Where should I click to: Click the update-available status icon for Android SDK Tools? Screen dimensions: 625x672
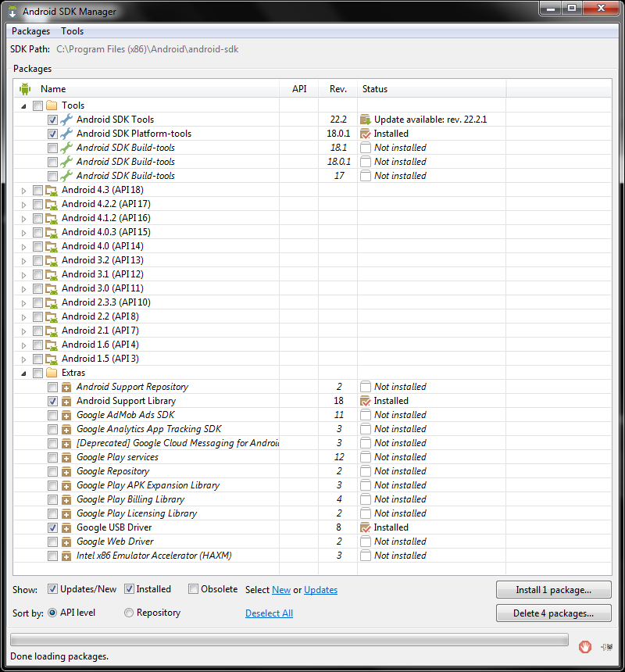point(366,120)
